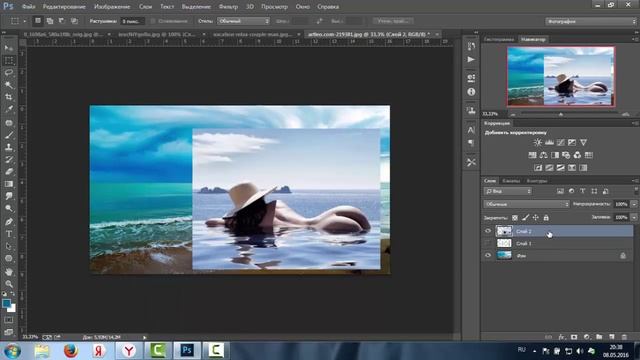Select the Gradient tool

pyautogui.click(x=9, y=184)
